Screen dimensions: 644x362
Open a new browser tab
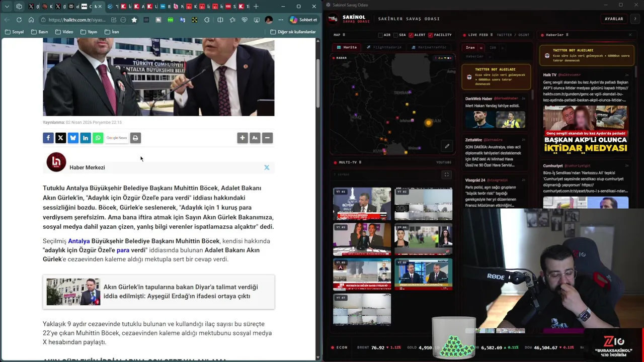coord(256,6)
